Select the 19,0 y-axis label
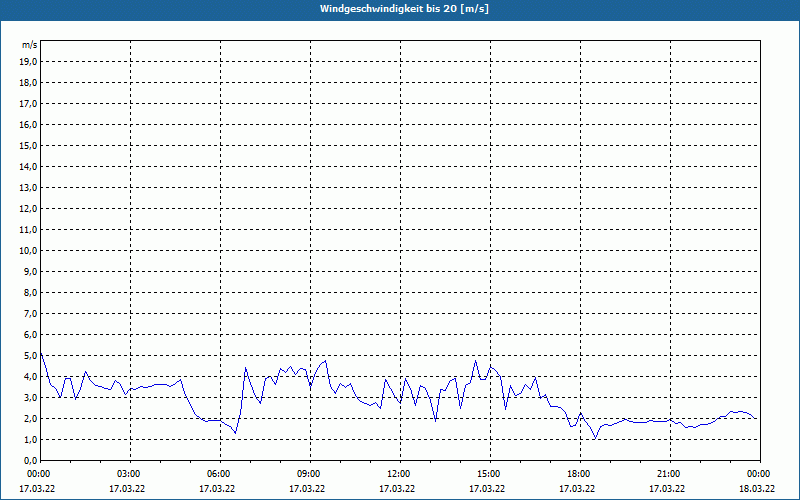 29,61
